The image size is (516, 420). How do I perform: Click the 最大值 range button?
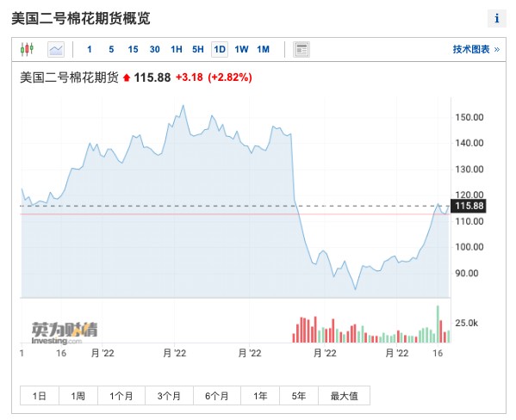344,396
